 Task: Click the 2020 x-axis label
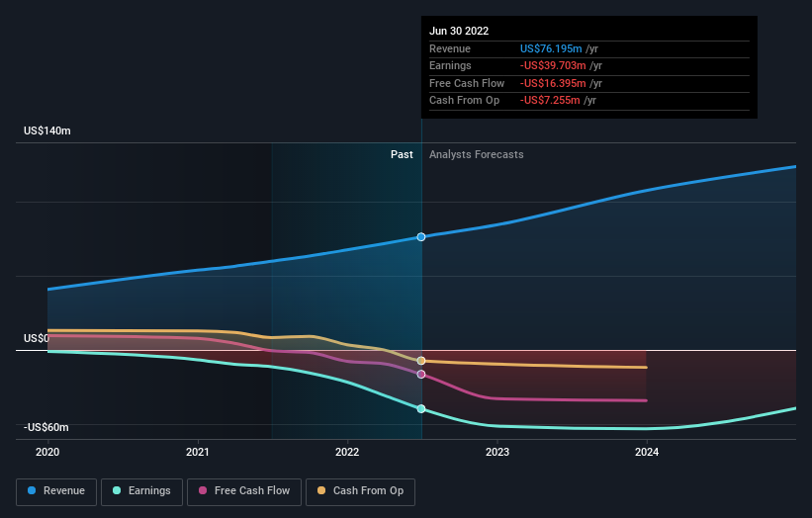(x=47, y=452)
